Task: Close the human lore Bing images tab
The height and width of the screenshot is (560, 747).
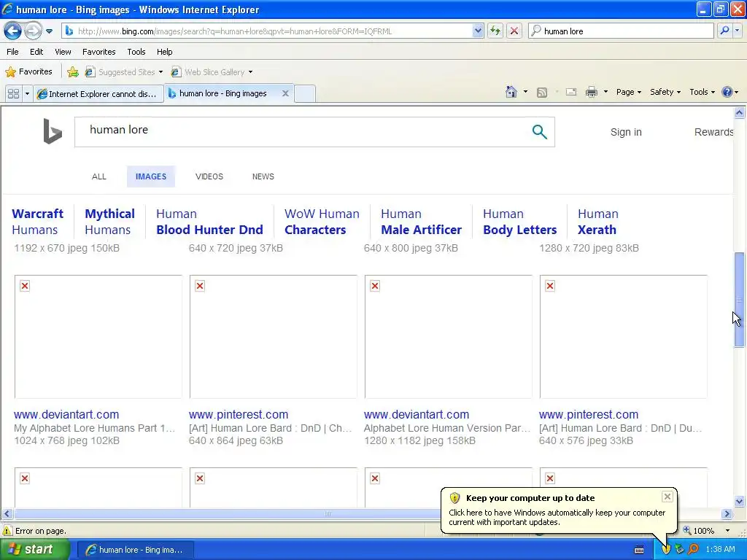Action: (x=285, y=93)
